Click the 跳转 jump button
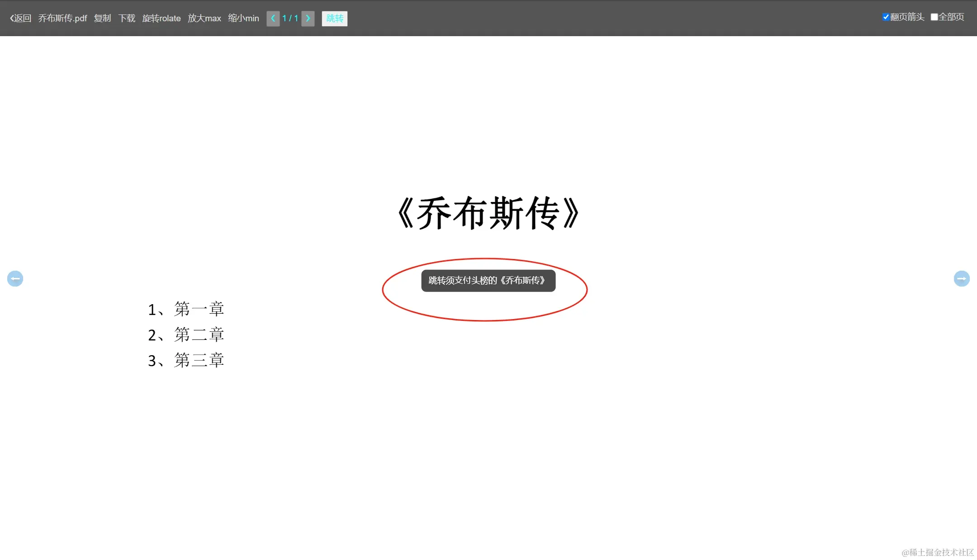The image size is (977, 560). pyautogui.click(x=335, y=19)
